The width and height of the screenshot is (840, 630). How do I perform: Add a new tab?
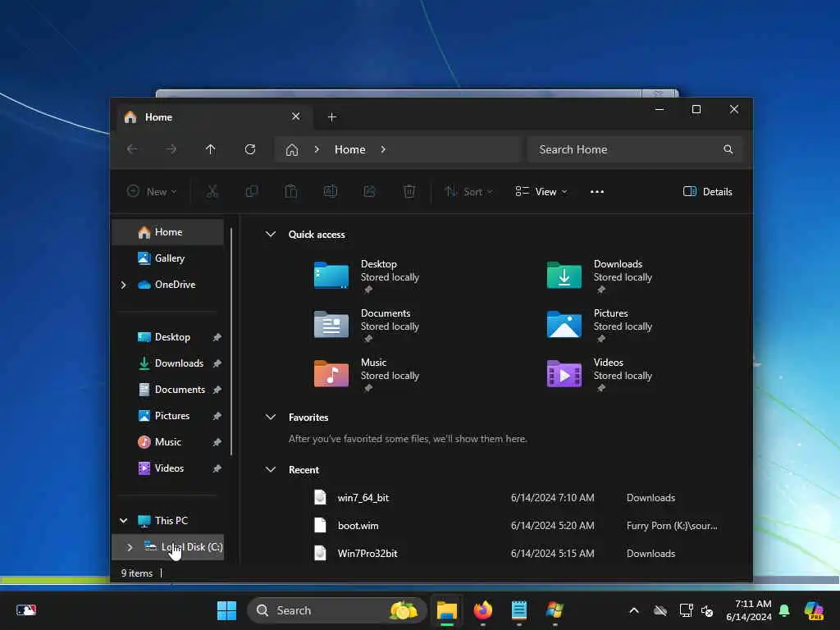click(332, 116)
